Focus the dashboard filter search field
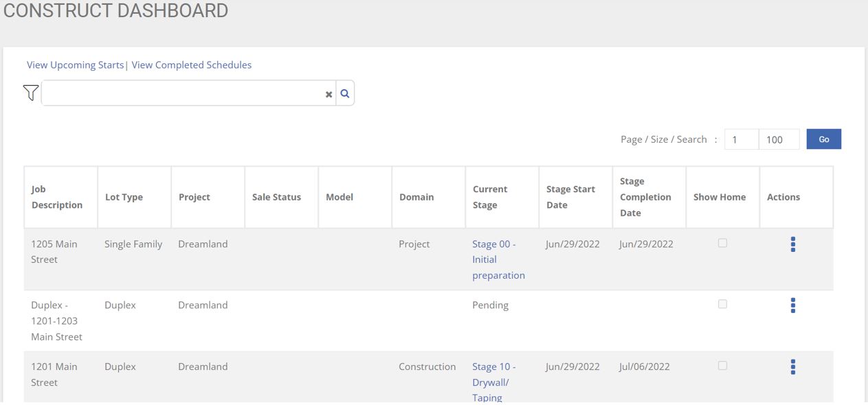 click(x=182, y=93)
